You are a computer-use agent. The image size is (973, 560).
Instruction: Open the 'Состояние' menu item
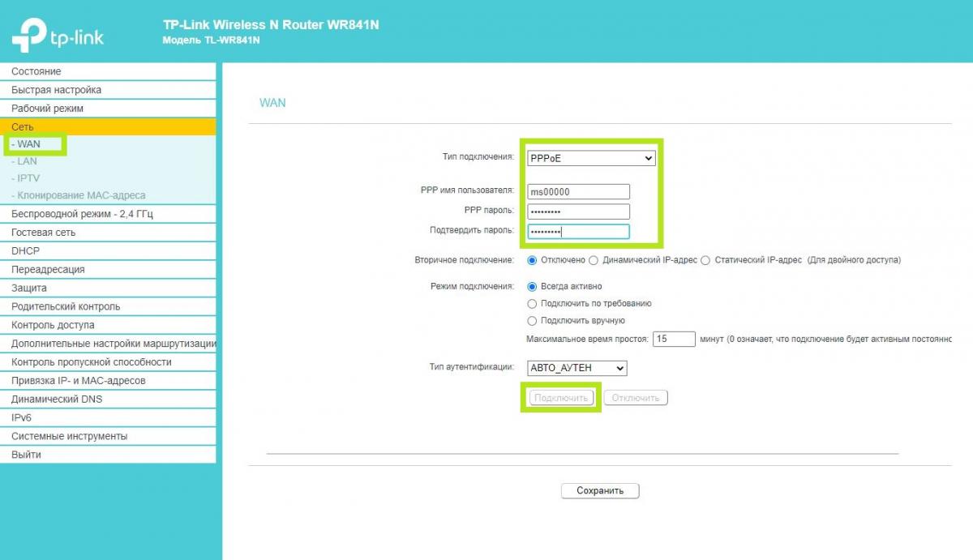click(x=36, y=71)
